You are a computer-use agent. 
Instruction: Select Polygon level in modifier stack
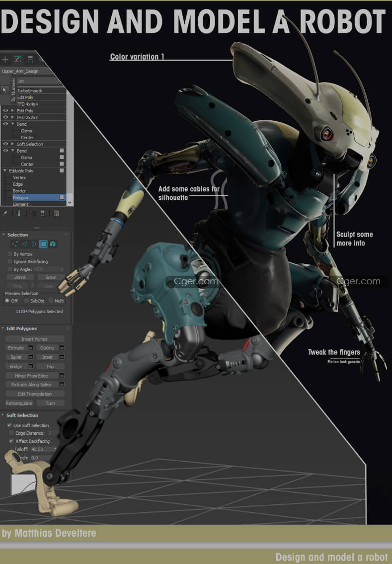point(20,197)
